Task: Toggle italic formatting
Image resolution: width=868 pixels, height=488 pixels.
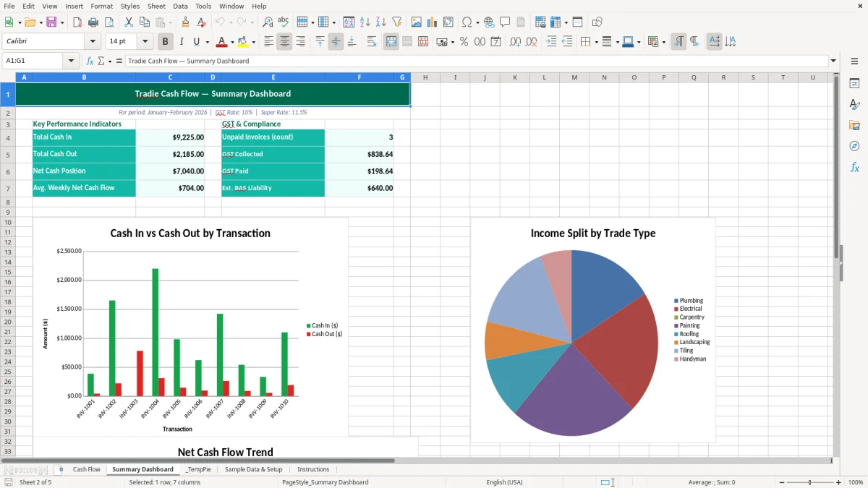Action: (x=182, y=42)
